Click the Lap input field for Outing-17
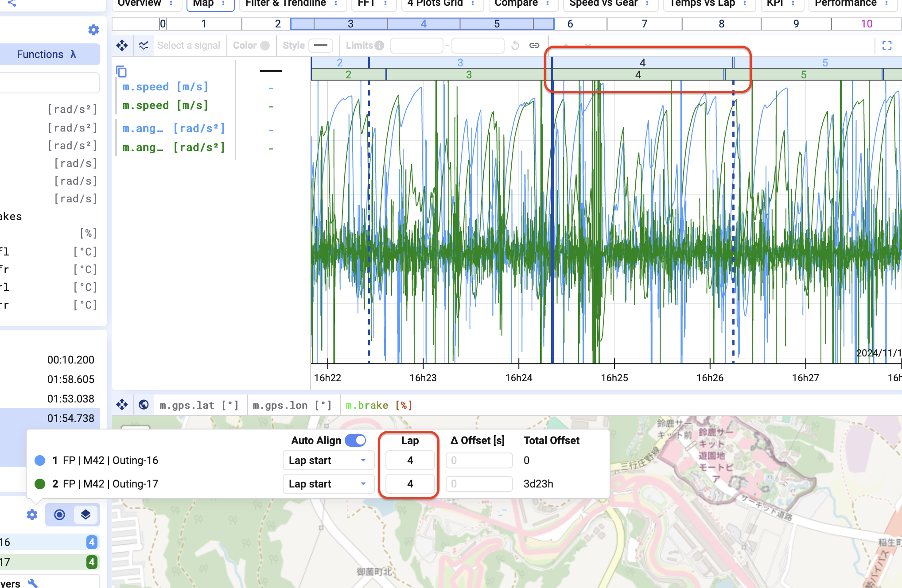Image resolution: width=902 pixels, height=588 pixels. 410,484
